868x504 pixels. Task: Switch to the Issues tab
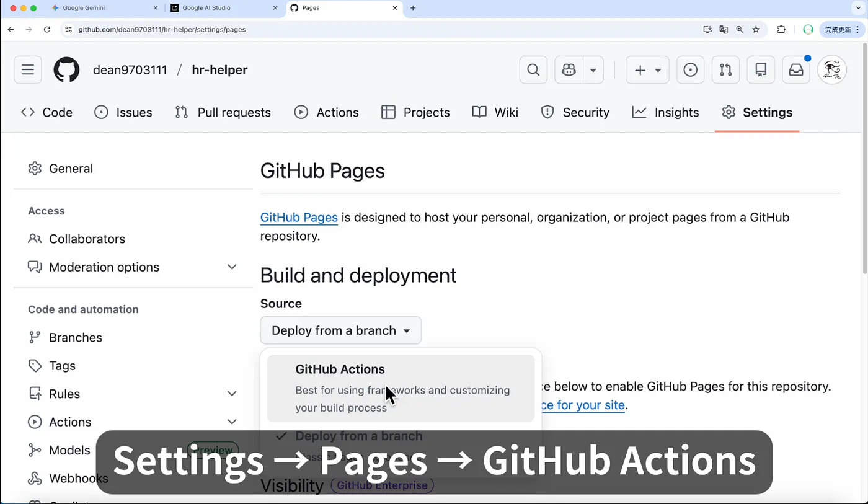(x=123, y=112)
